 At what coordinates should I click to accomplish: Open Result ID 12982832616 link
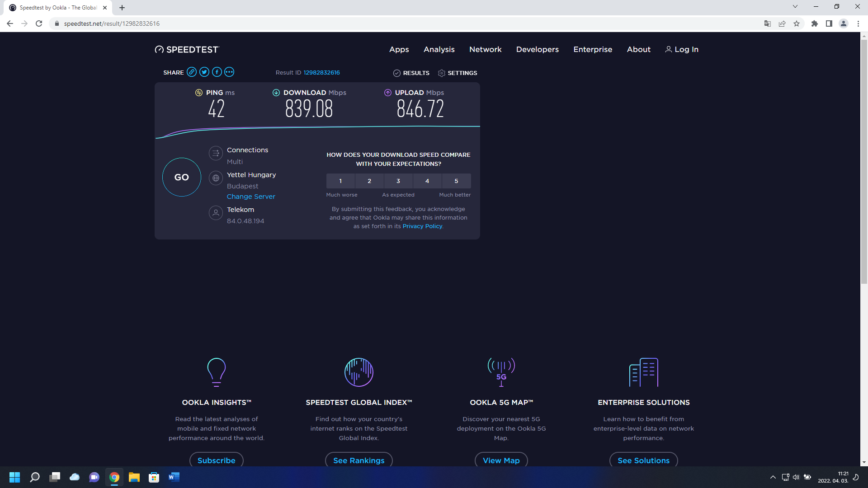321,72
